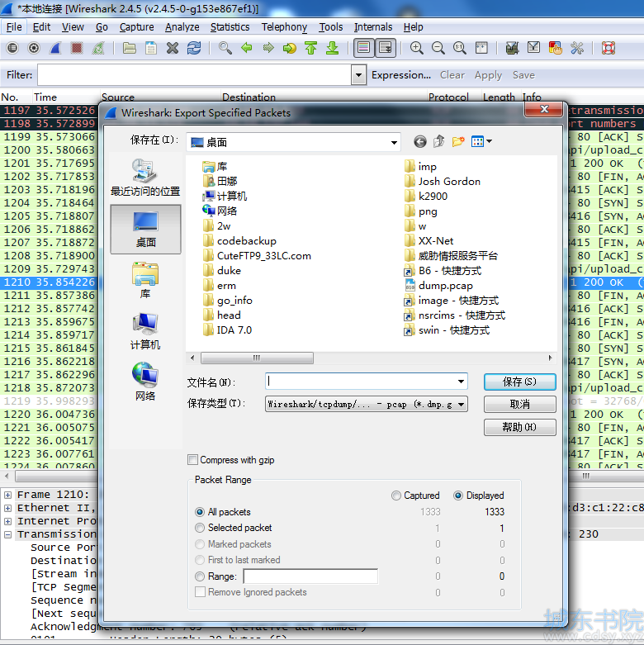Open the Edit menu
This screenshot has height=645, width=644.
click(x=41, y=27)
